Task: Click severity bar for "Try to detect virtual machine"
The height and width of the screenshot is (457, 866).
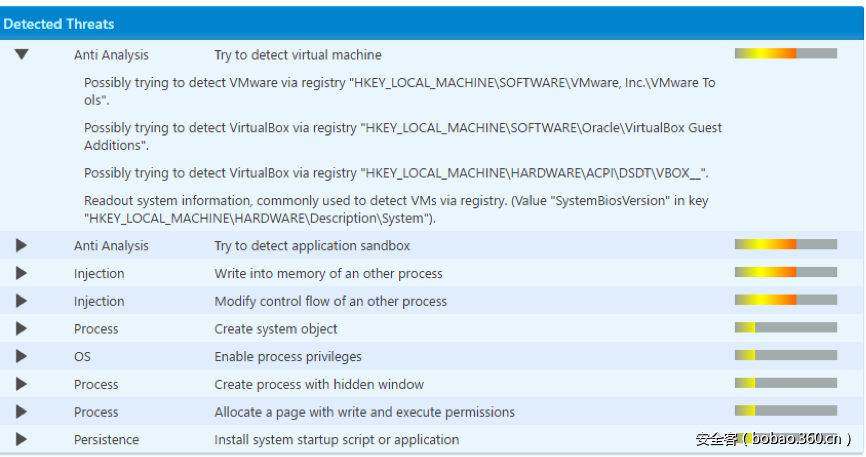Action: (785, 54)
